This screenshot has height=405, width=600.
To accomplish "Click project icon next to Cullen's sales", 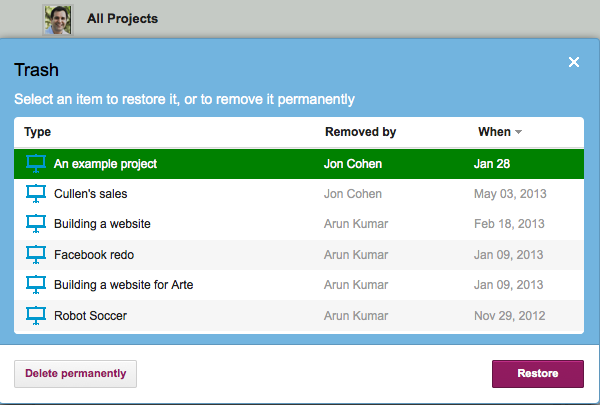I will pyautogui.click(x=36, y=194).
